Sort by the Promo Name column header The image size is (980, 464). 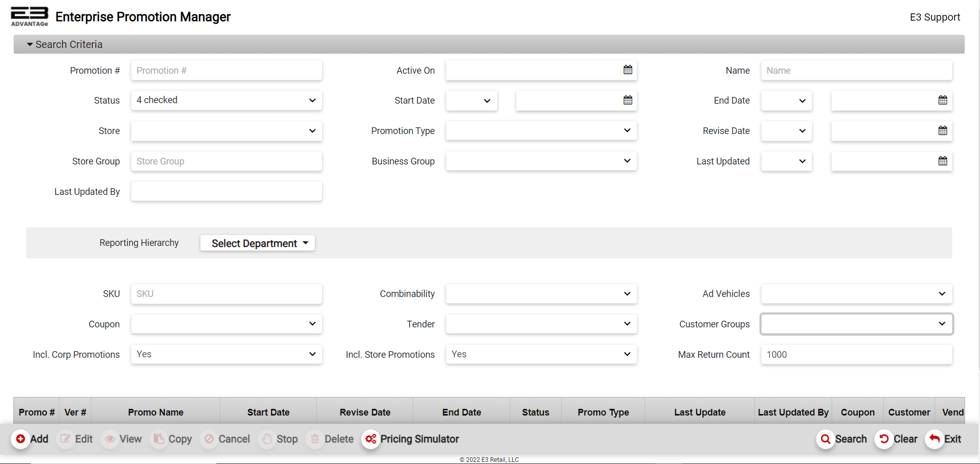[x=156, y=412]
